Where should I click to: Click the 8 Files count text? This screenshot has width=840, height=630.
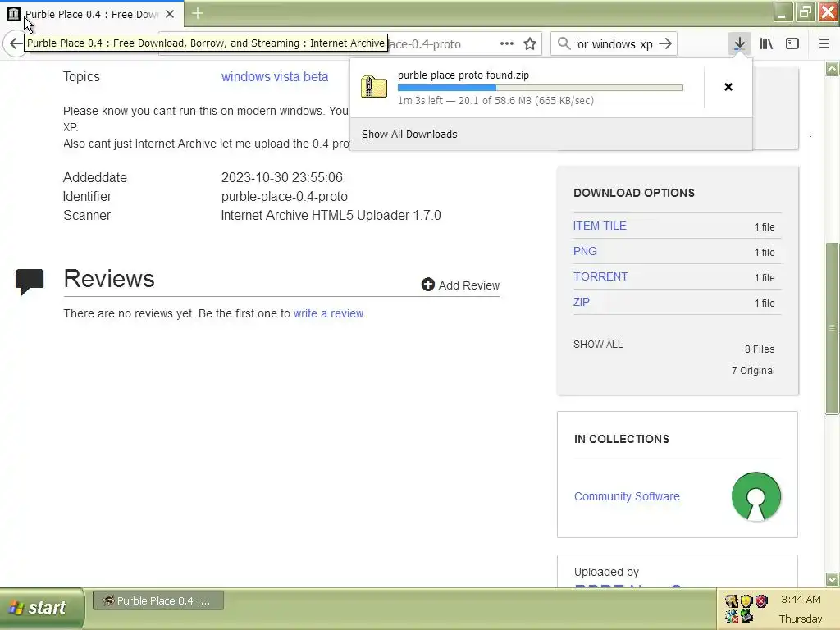click(760, 349)
